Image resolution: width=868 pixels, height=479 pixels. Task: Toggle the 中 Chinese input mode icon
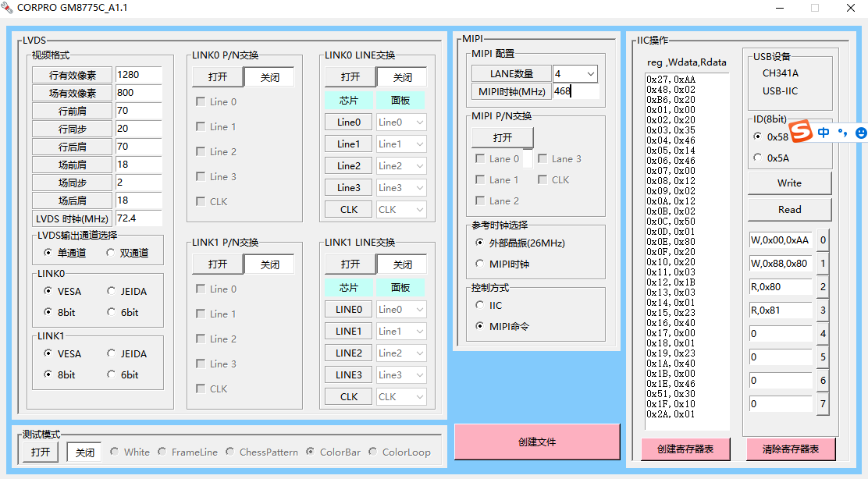click(x=824, y=133)
